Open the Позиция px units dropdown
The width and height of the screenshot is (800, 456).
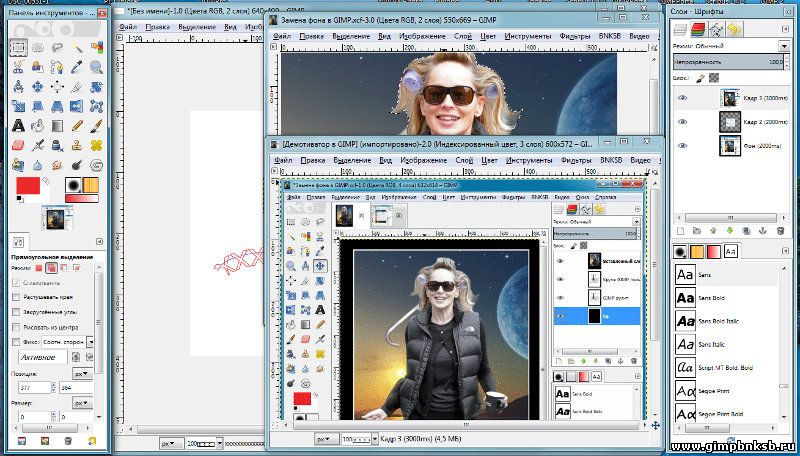(x=82, y=374)
